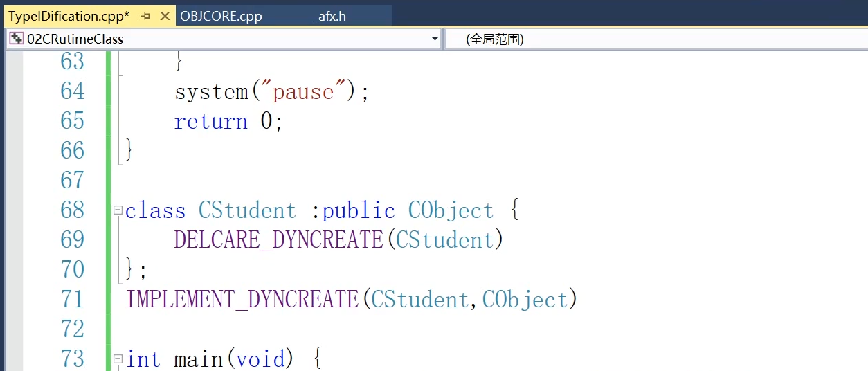Collapse the class CStudent block
Viewport: 868px width, 371px height.
(118, 210)
